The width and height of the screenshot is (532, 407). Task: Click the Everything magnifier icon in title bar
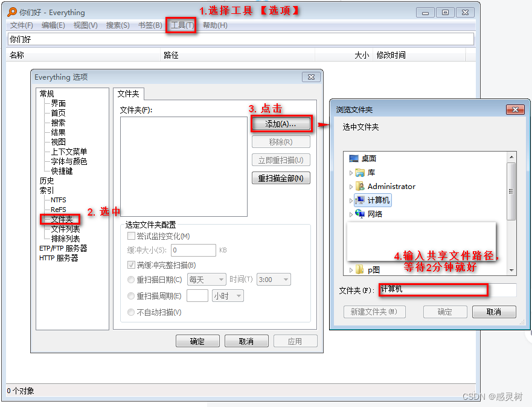(x=12, y=12)
